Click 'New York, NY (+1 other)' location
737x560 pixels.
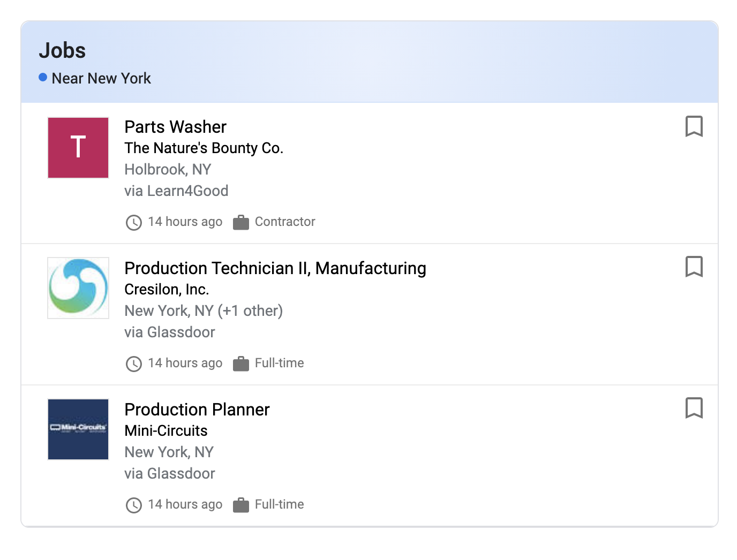pos(204,311)
